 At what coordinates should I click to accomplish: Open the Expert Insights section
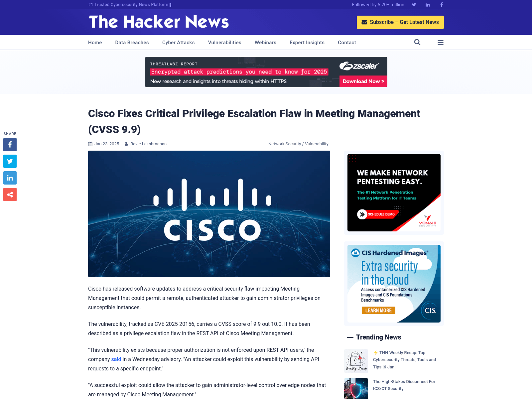tap(307, 43)
